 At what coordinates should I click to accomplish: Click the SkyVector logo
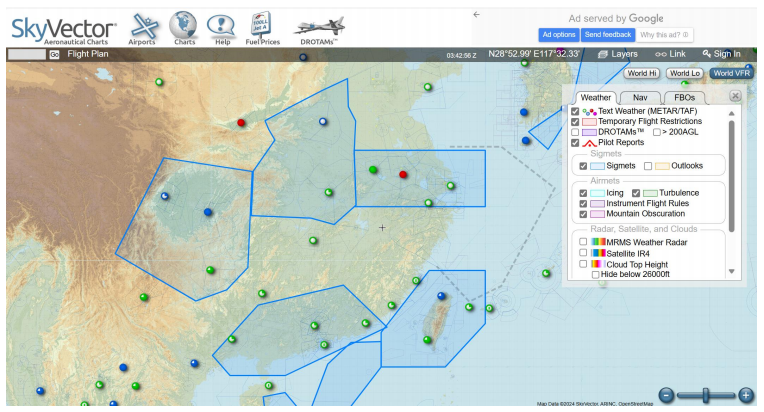point(64,29)
